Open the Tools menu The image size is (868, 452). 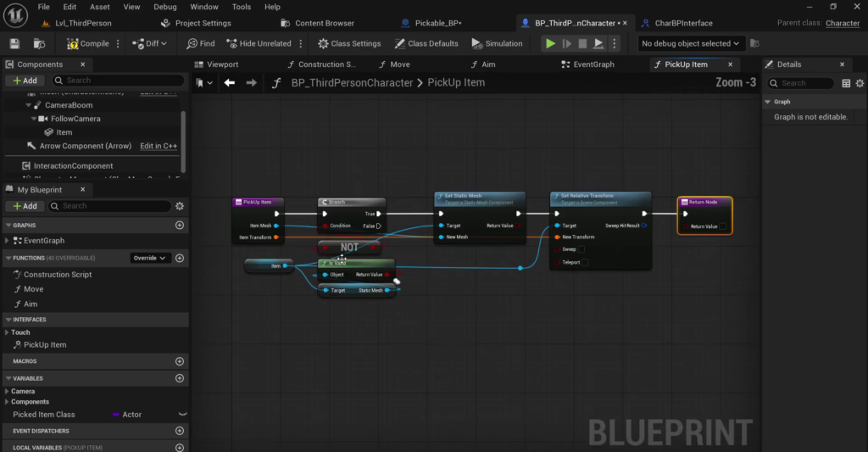242,7
